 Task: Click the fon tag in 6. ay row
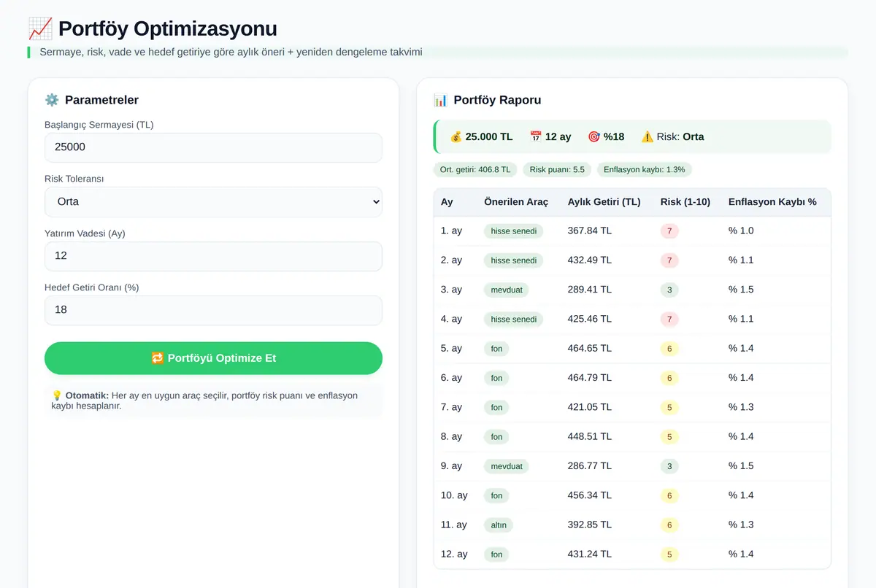(497, 378)
